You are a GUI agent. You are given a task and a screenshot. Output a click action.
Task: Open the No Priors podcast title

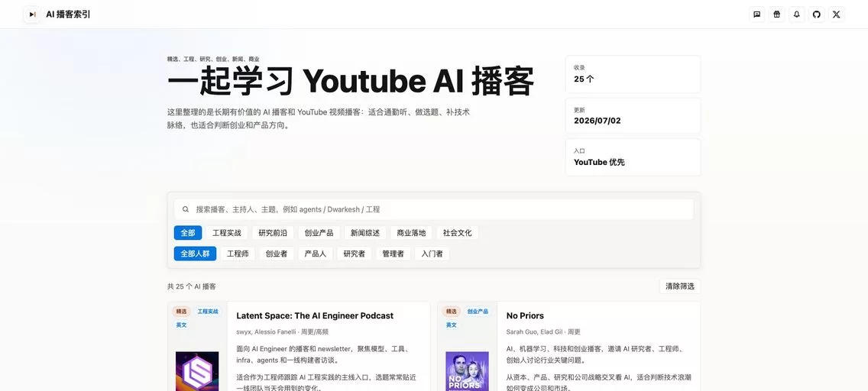(x=525, y=316)
